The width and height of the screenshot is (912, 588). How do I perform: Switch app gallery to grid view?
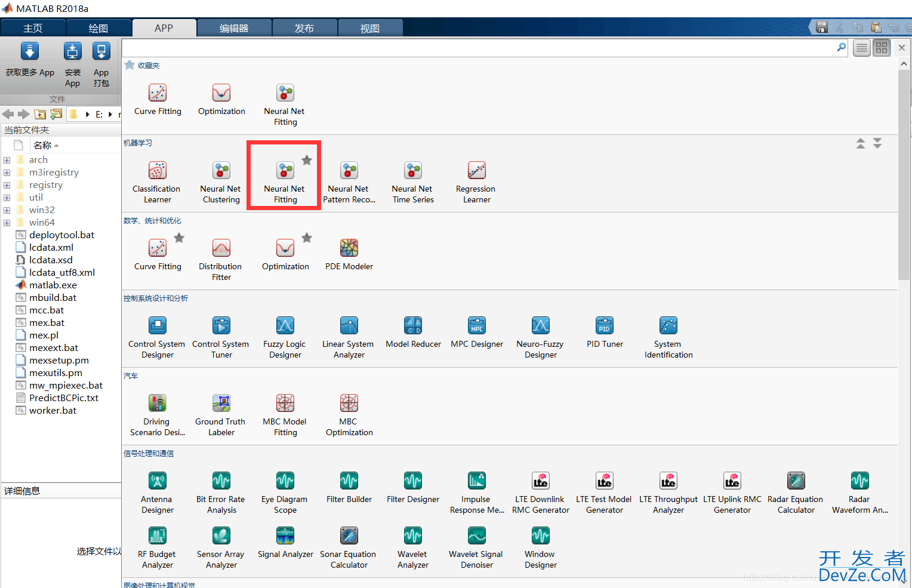pos(882,48)
